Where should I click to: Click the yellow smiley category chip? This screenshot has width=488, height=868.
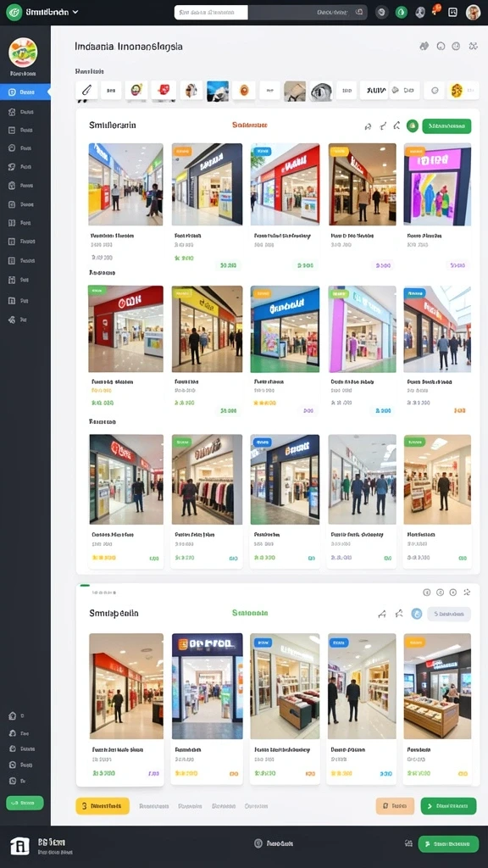pos(455,90)
